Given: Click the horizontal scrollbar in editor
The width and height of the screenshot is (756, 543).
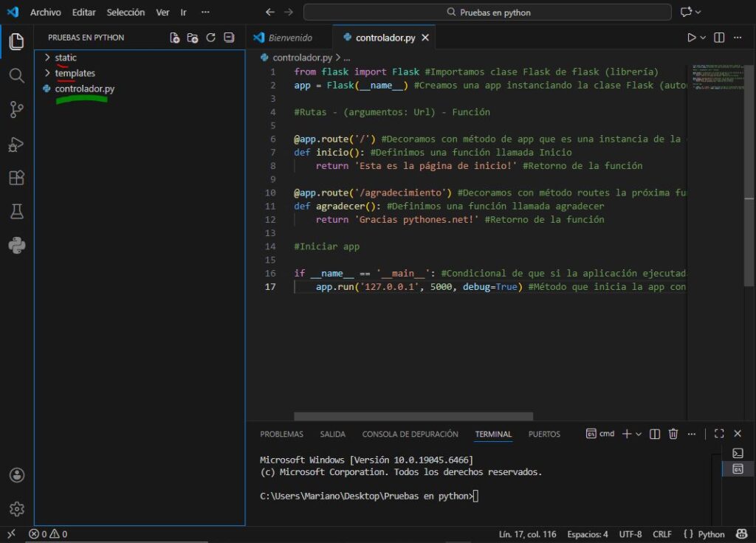Looking at the screenshot, I should pyautogui.click(x=413, y=417).
